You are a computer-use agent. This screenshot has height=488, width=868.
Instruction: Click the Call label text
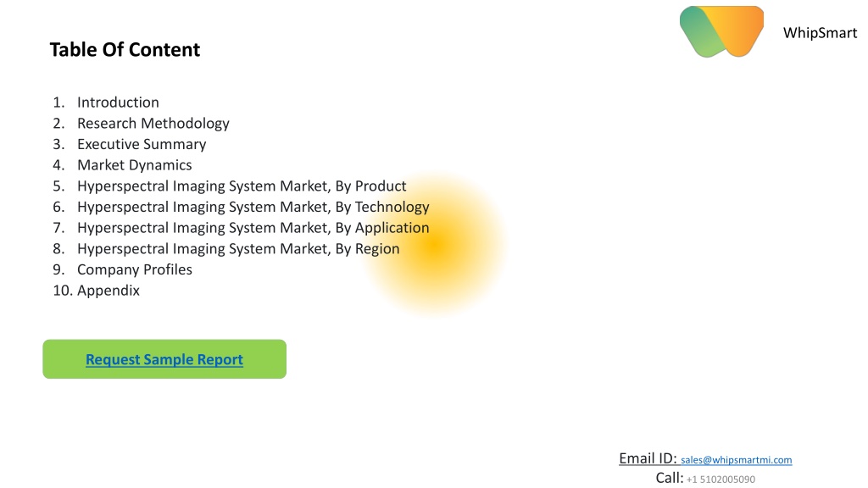670,478
